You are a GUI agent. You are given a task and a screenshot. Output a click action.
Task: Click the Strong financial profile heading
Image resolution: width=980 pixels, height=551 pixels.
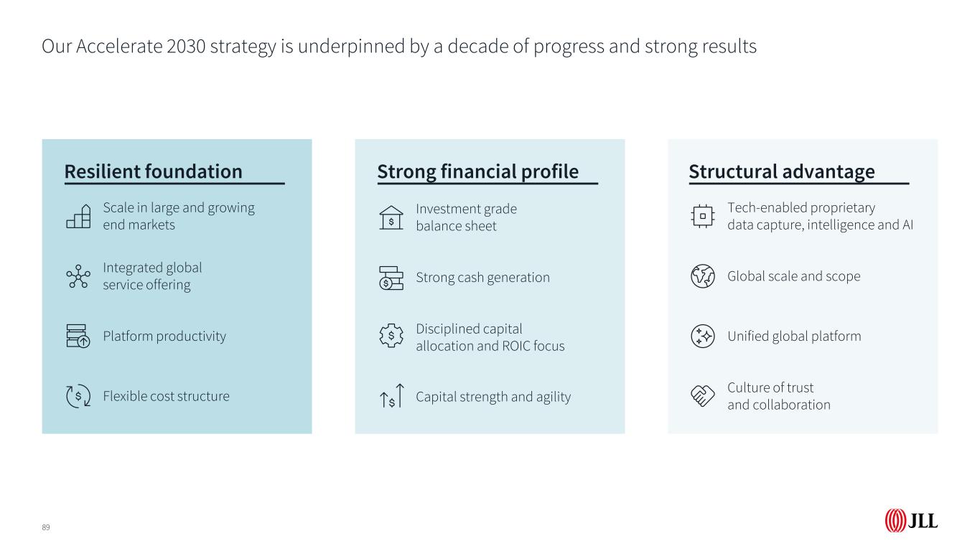pos(478,172)
